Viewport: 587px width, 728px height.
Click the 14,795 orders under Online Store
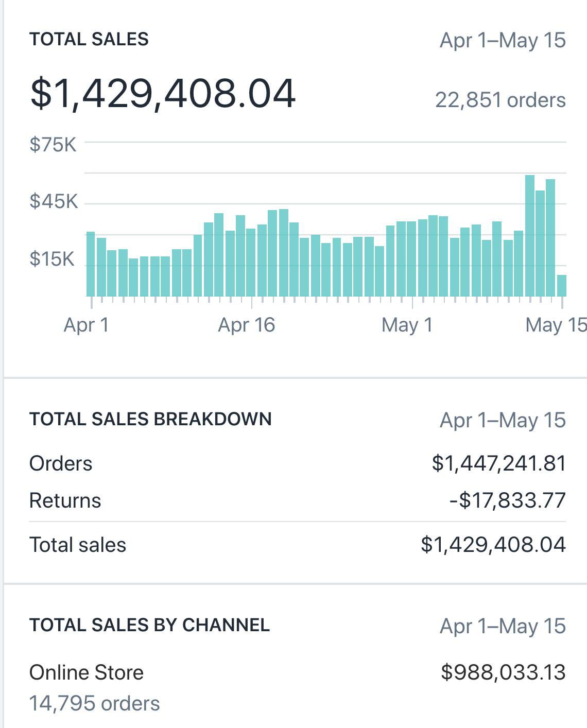95,703
